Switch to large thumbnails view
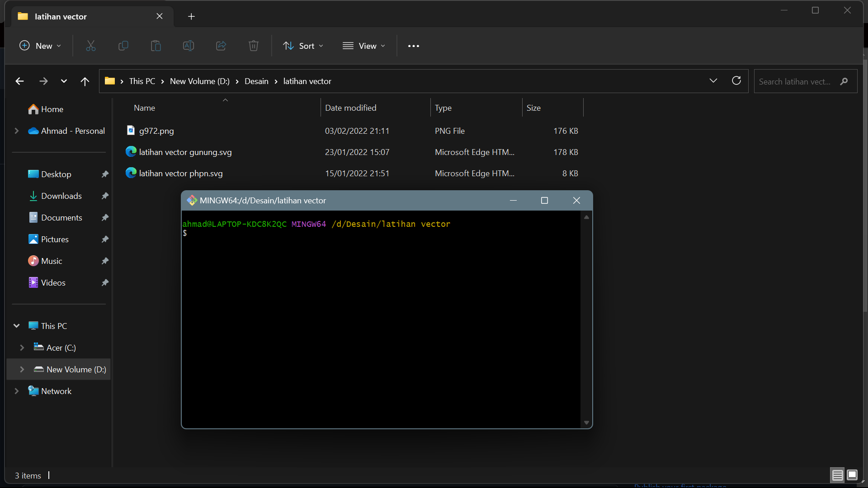This screenshot has height=488, width=868. click(x=852, y=475)
